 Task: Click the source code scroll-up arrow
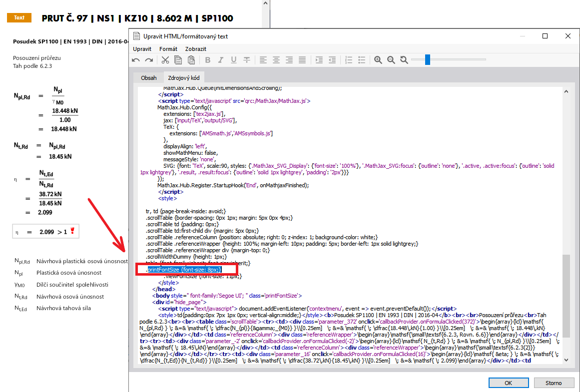(566, 92)
